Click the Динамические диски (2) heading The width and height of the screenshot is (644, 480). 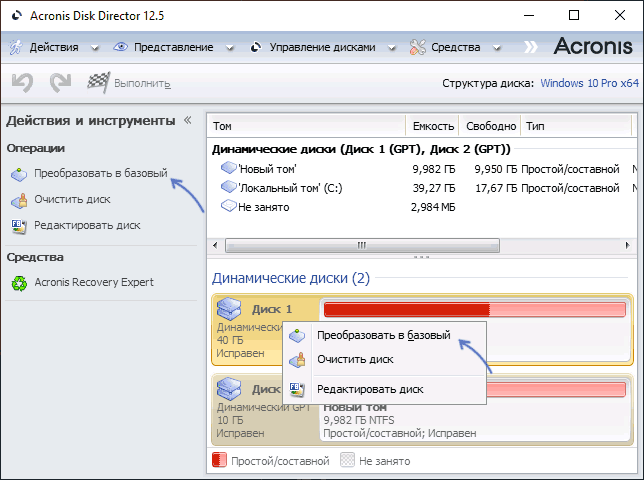(291, 278)
